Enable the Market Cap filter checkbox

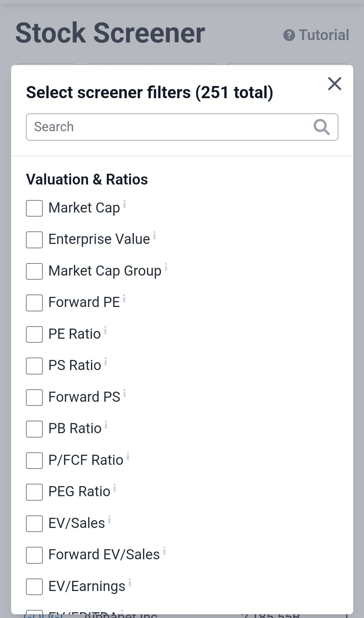tap(34, 208)
